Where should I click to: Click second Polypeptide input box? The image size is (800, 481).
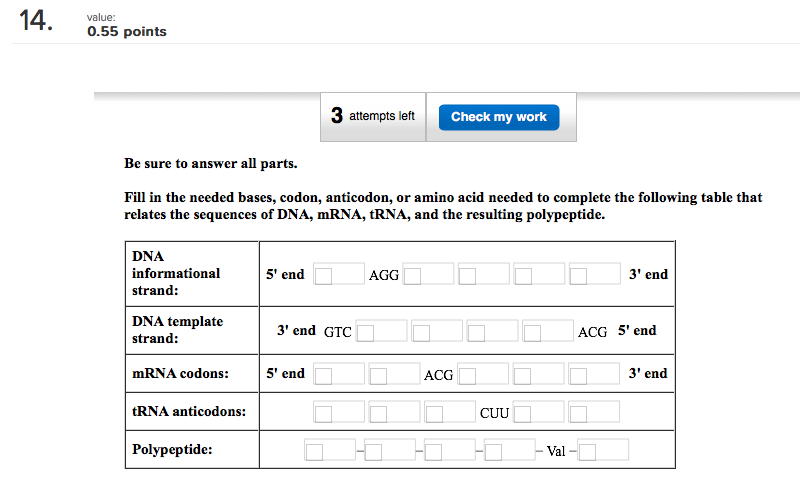(389, 451)
